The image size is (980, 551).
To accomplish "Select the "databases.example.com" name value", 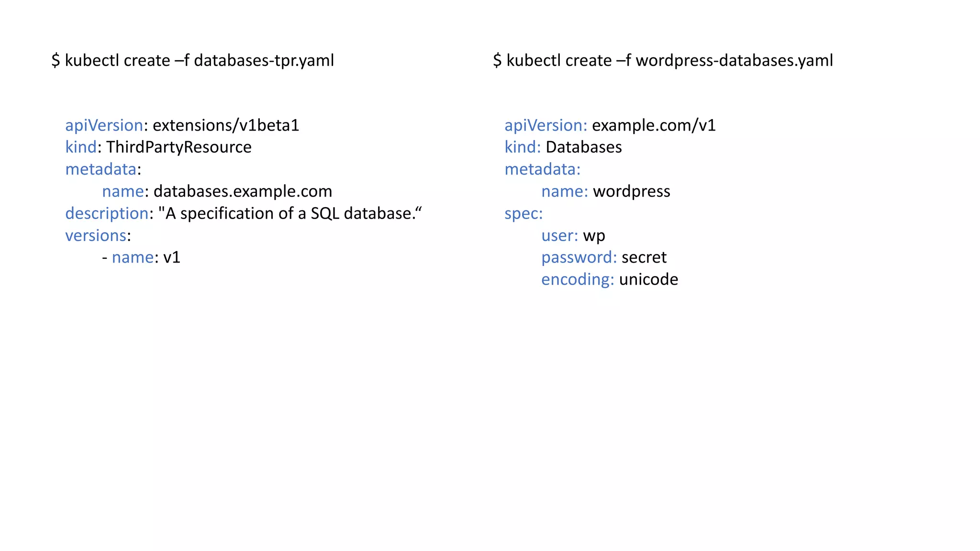I will point(243,191).
